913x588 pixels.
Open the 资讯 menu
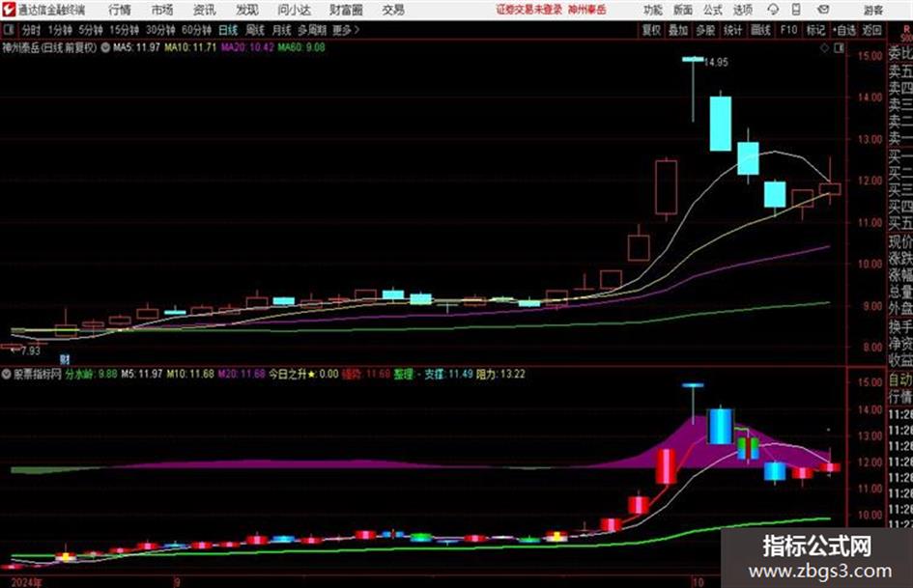204,10
